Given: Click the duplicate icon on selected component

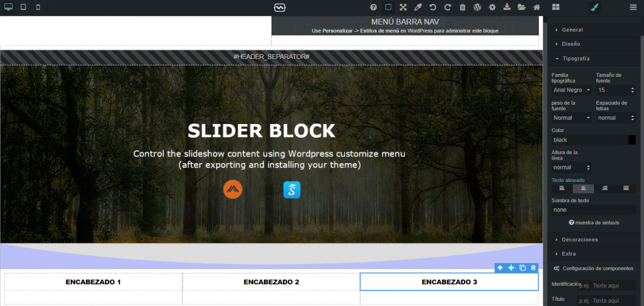Looking at the screenshot, I should tap(522, 268).
